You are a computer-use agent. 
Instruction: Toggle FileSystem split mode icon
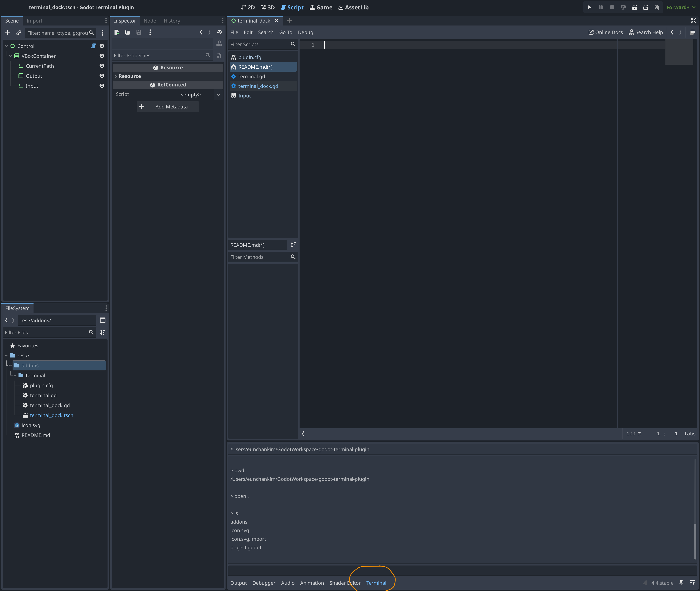[x=102, y=320]
